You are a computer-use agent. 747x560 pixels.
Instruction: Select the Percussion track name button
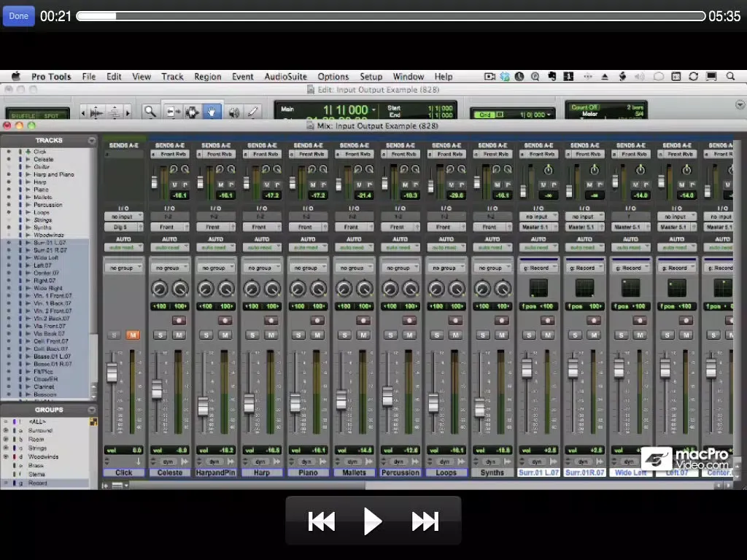coord(400,472)
